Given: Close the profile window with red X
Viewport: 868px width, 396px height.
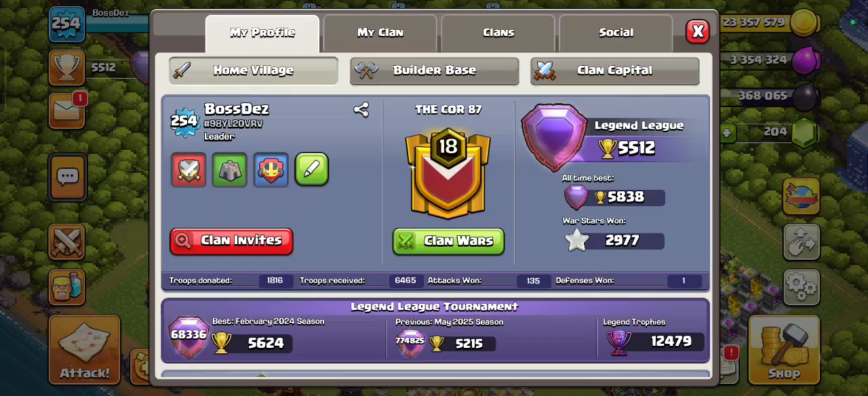Looking at the screenshot, I should click(x=697, y=32).
